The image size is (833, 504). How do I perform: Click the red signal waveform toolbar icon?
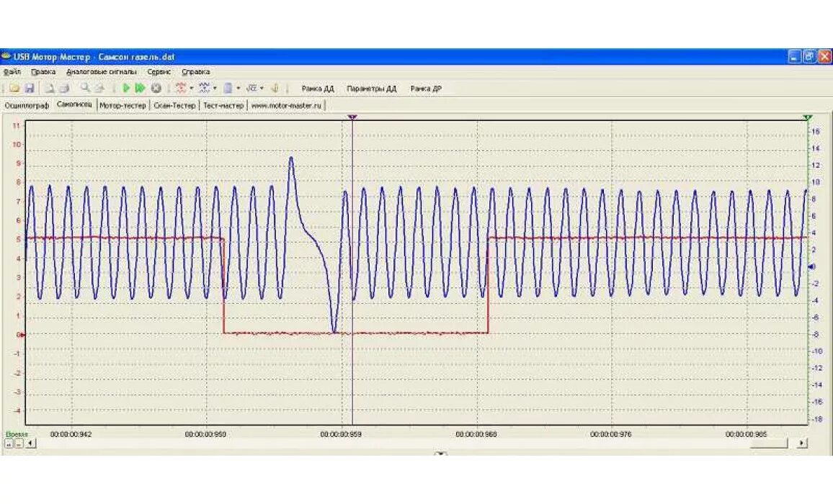click(x=181, y=88)
